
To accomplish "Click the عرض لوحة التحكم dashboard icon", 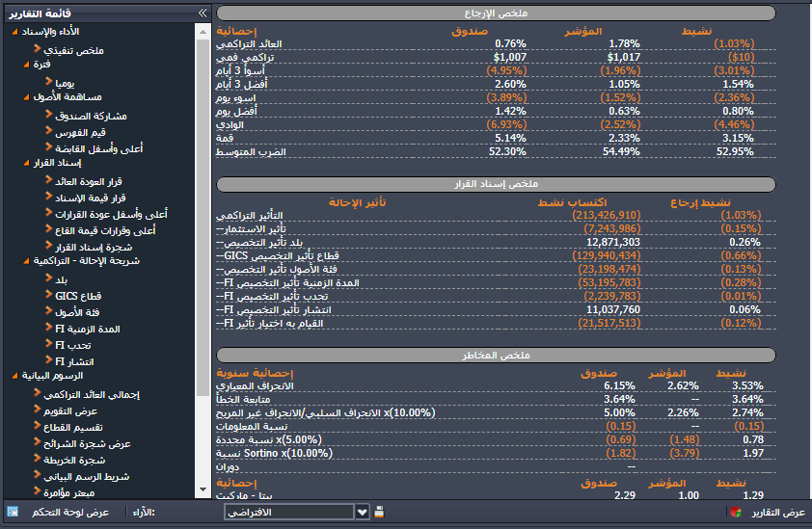I will click(x=13, y=512).
